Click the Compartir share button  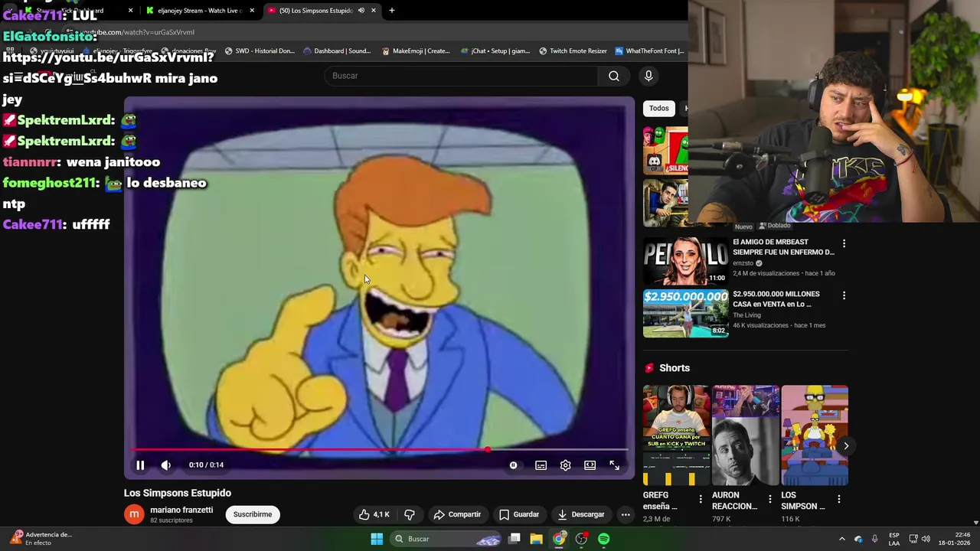pos(456,514)
